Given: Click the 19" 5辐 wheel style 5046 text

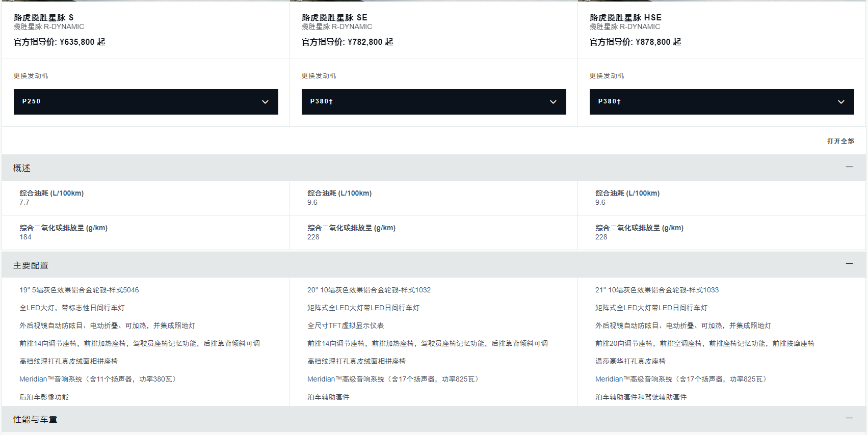Looking at the screenshot, I should click(79, 290).
